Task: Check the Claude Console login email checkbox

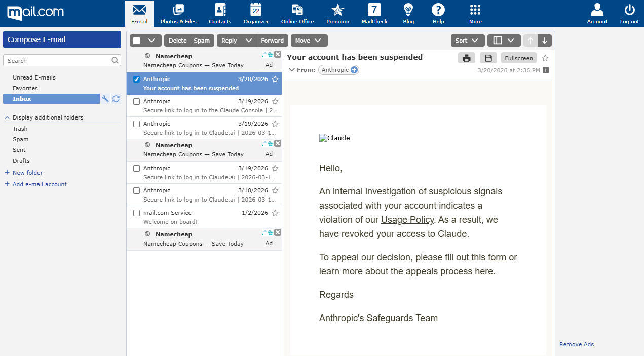Action: (x=136, y=101)
